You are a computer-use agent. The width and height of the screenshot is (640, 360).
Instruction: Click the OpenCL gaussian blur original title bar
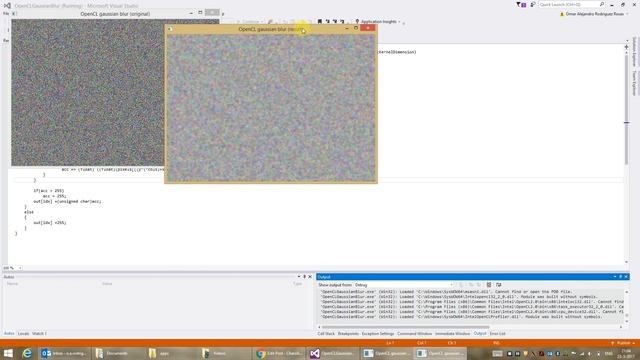[x=115, y=14]
